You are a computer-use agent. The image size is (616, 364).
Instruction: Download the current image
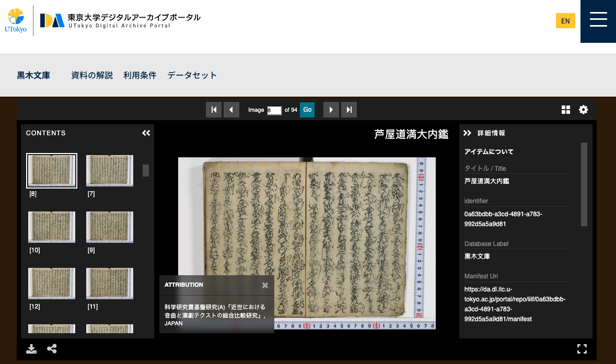click(x=32, y=349)
